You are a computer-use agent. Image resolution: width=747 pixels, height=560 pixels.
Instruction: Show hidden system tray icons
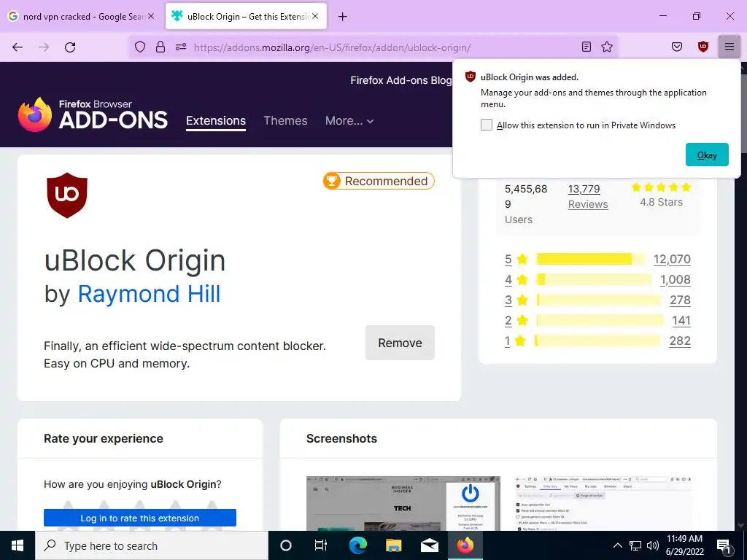617,545
